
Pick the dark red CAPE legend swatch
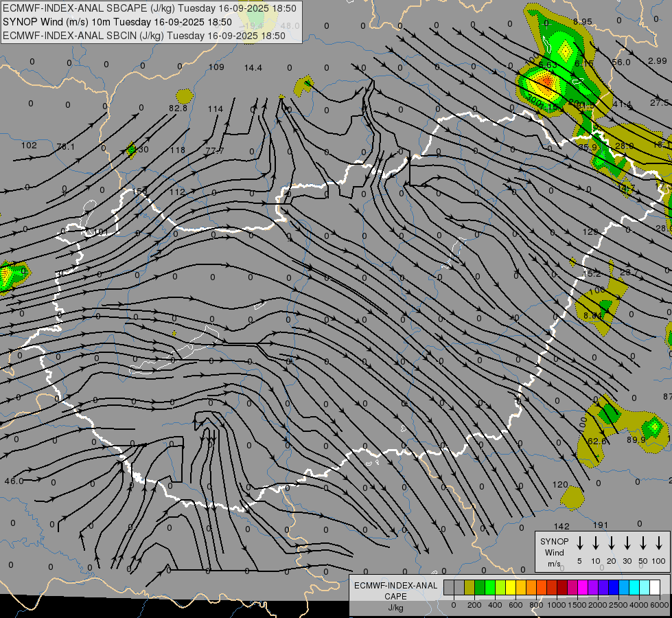[x=562, y=587]
